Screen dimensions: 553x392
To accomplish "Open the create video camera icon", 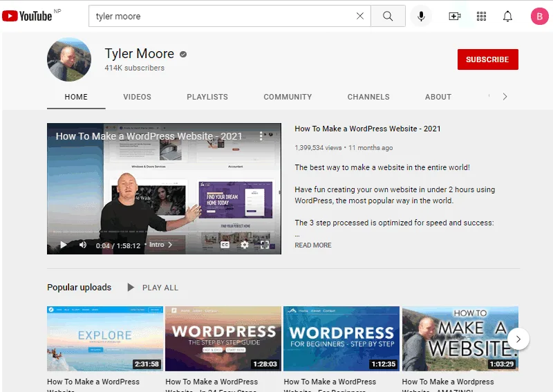I will coord(455,16).
